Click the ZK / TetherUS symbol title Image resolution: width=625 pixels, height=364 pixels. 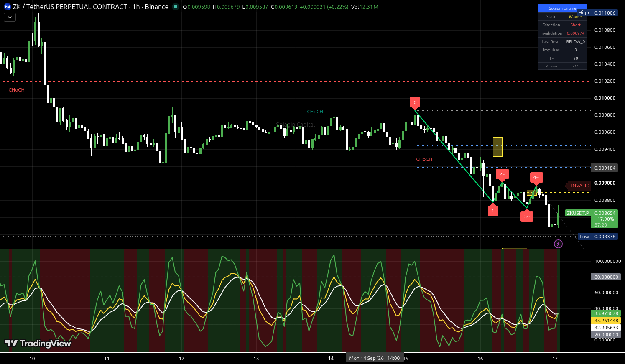pyautogui.click(x=70, y=7)
